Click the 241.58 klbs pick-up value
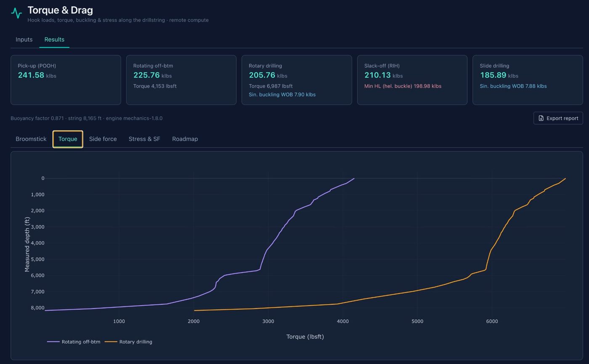The width and height of the screenshot is (589, 364). click(x=37, y=75)
